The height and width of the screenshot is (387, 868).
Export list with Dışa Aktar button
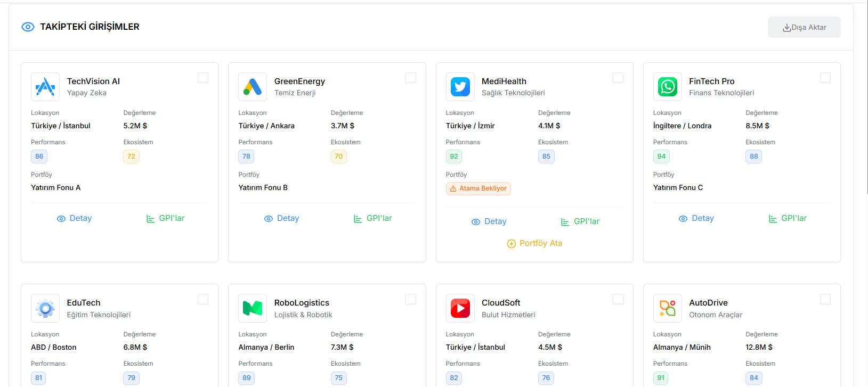804,27
